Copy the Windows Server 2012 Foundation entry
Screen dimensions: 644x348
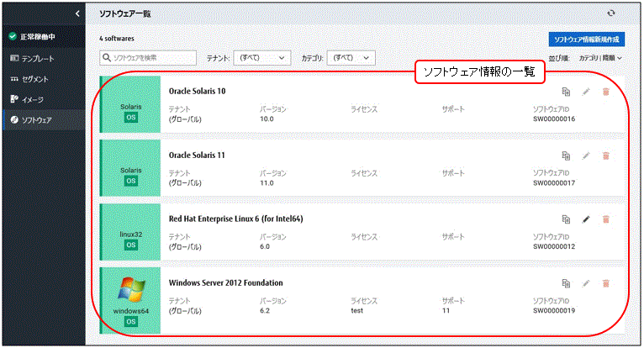[566, 283]
